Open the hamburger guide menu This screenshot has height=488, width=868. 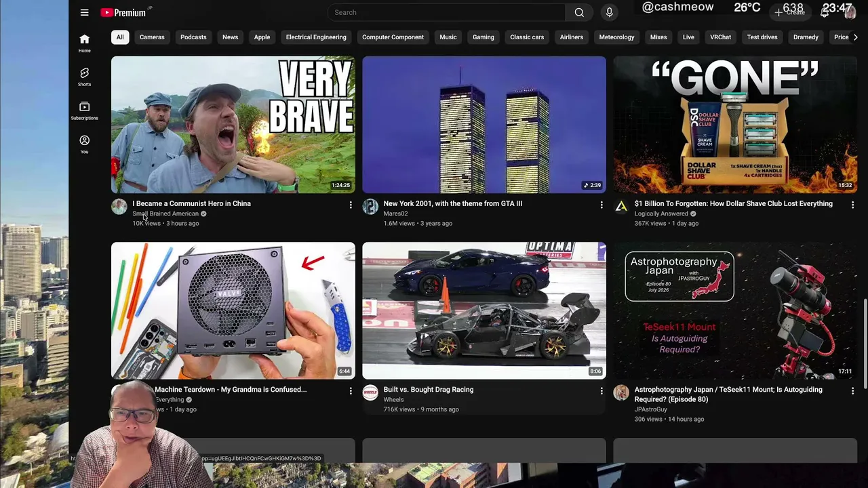(x=84, y=12)
